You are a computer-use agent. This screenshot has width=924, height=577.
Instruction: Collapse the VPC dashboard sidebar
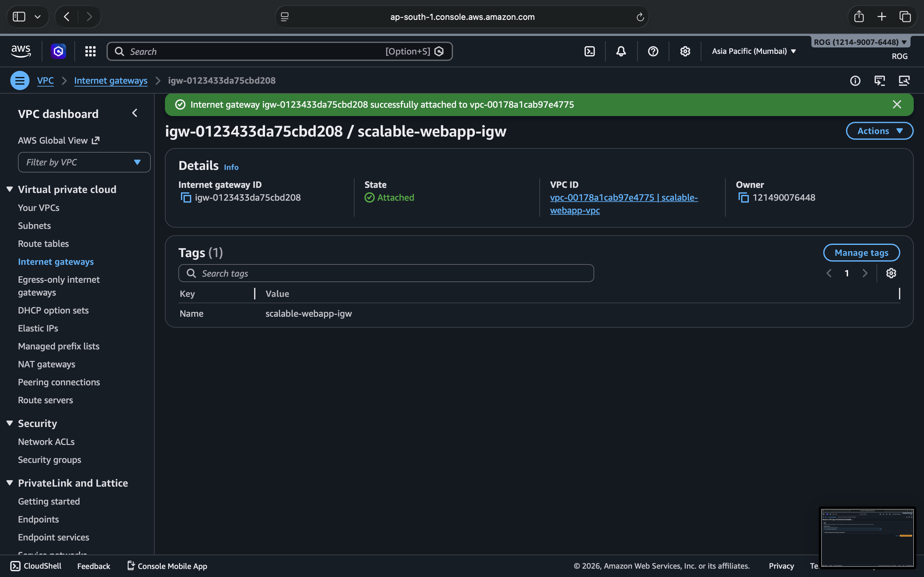click(x=135, y=113)
